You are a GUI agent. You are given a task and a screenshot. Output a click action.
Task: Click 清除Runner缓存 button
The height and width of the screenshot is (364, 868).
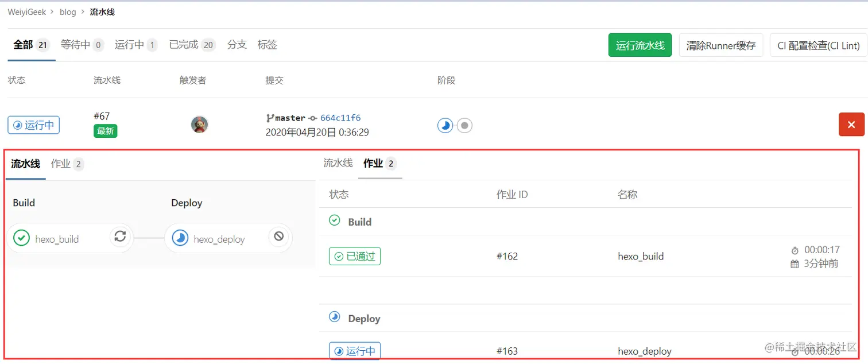[721, 45]
